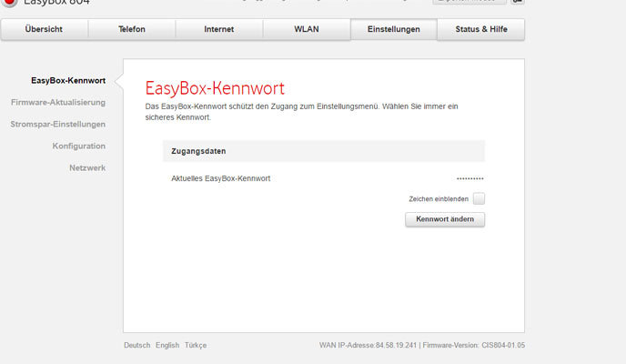Enable the Zeichen einblenden checkbox
This screenshot has width=626, height=364.
[479, 198]
